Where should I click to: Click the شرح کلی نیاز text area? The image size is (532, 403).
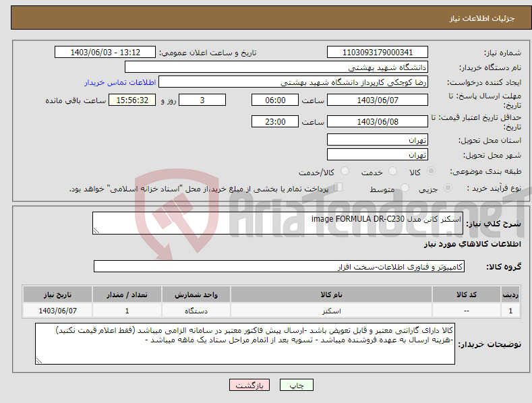coord(278,223)
